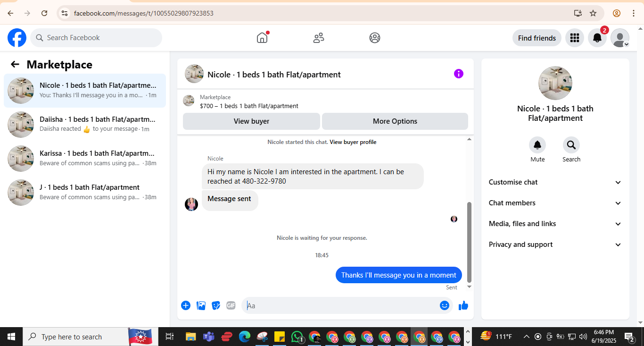This screenshot has height=346, width=644.
Task: Search in conversation using the magnifier icon
Action: pos(571,145)
